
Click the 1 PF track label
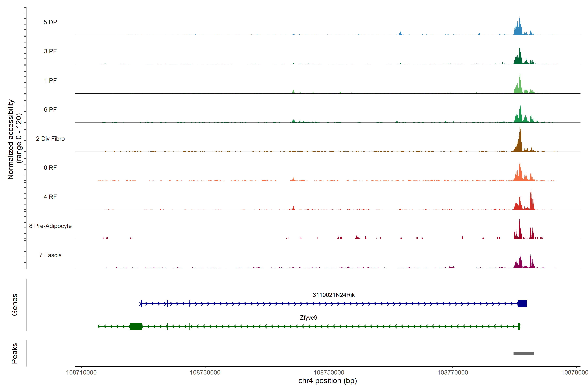(x=50, y=81)
